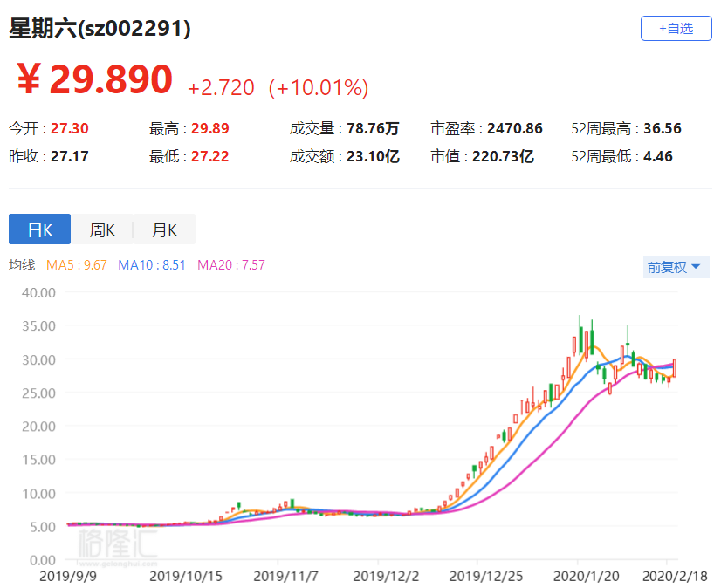721x588 pixels.
Task: Click the opening price value 27.30
Action: 70,128
